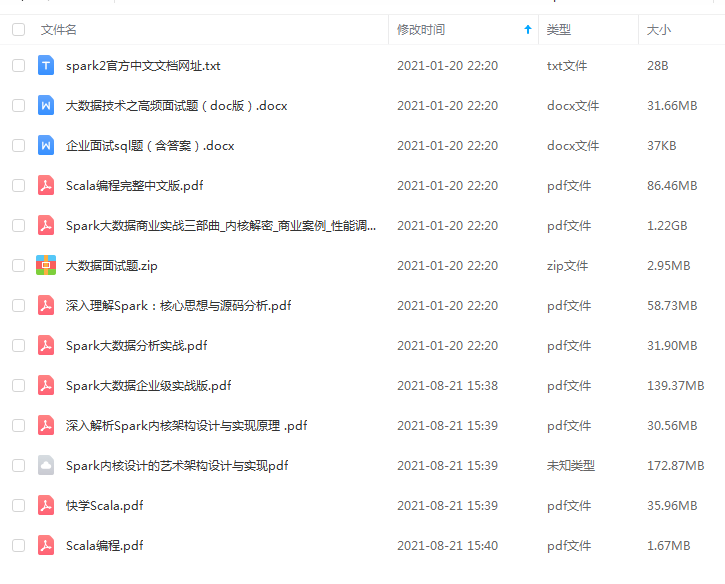The width and height of the screenshot is (725, 584).
Task: Click the zip archive icon of 大数据面试题.zip
Action: click(46, 265)
